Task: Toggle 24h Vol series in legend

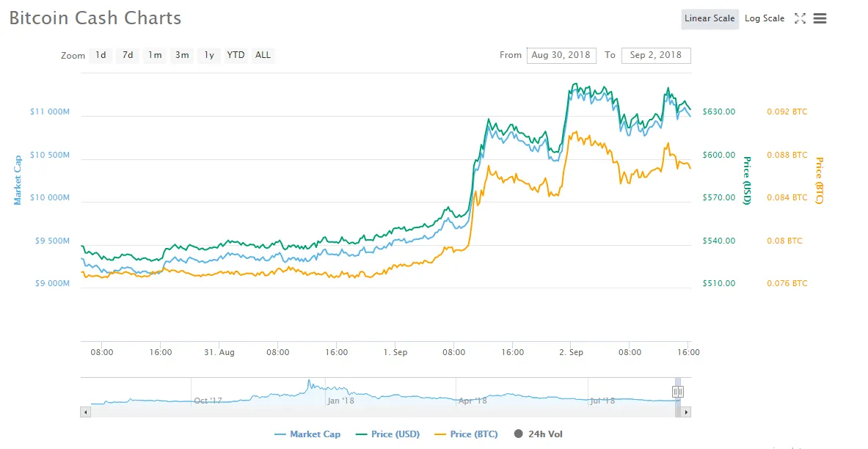Action: (538, 434)
